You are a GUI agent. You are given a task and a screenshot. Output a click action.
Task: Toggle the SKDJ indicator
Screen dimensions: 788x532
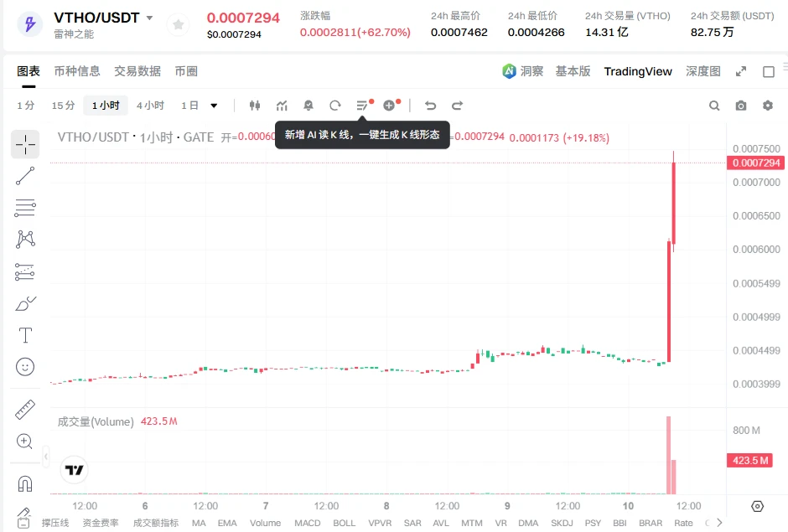point(562,523)
